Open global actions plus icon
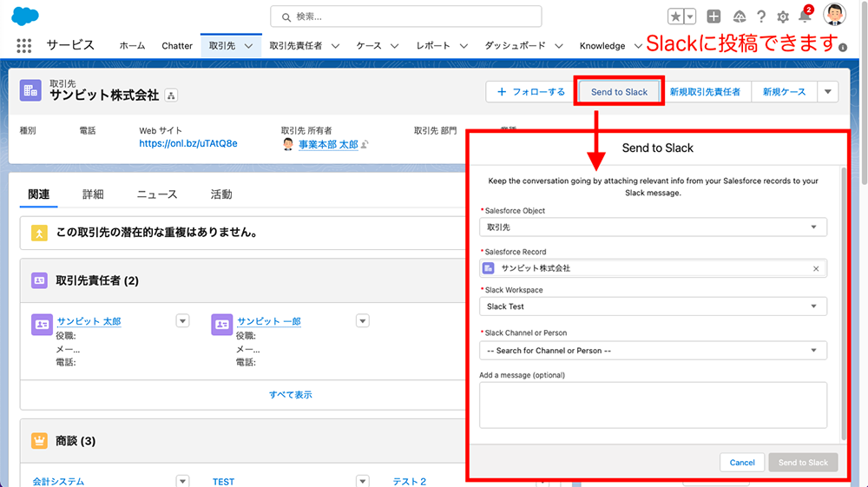 713,16
